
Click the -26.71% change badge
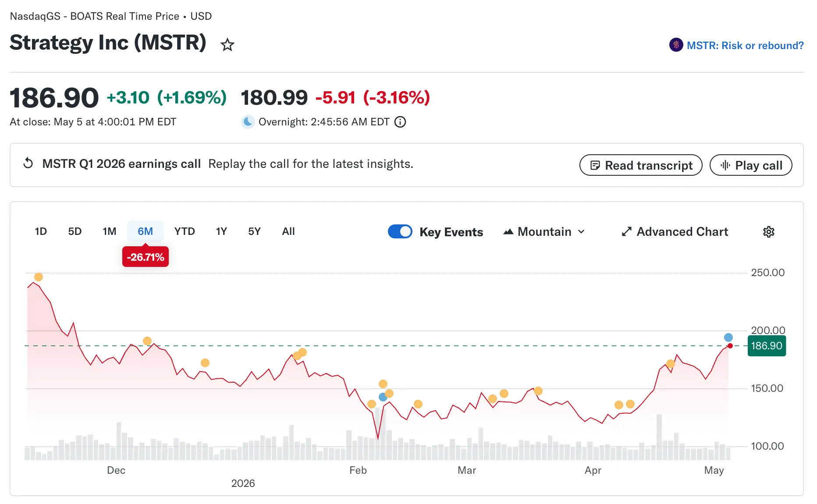point(146,257)
